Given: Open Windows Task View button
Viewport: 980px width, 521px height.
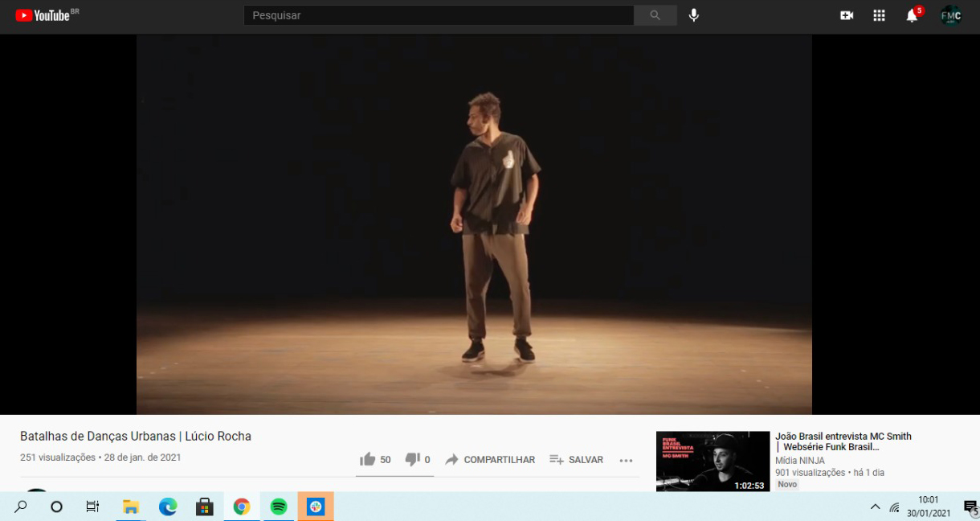Looking at the screenshot, I should [92, 507].
